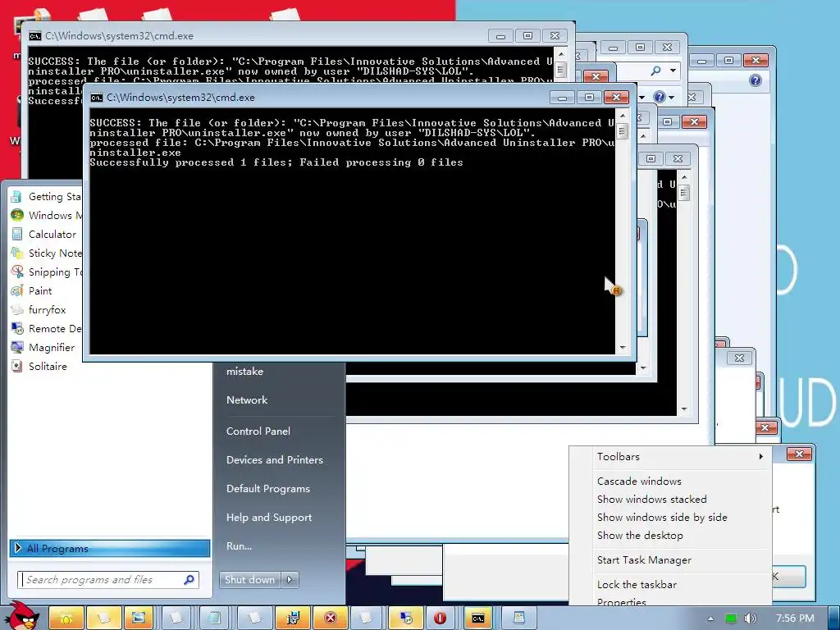This screenshot has width=840, height=630.
Task: Select Show the desktop menu entry
Action: tap(640, 535)
